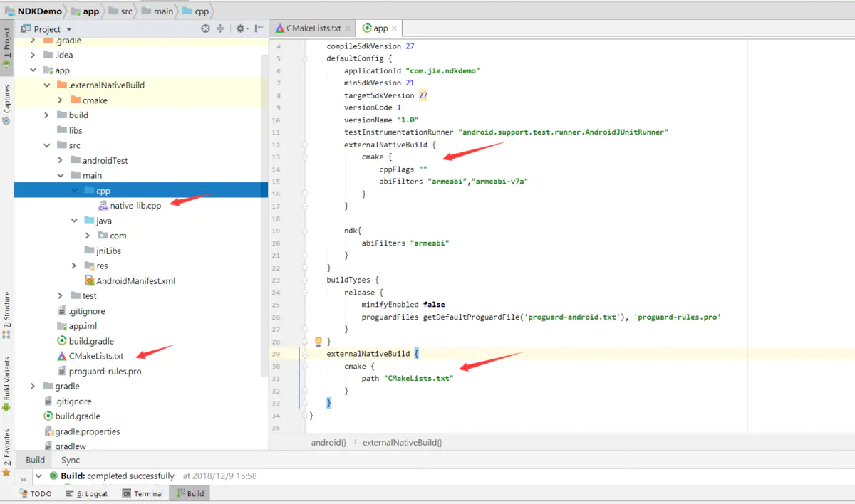Click the scroll-from-source target icon
Screen dimensions: 855x504
pos(205,28)
